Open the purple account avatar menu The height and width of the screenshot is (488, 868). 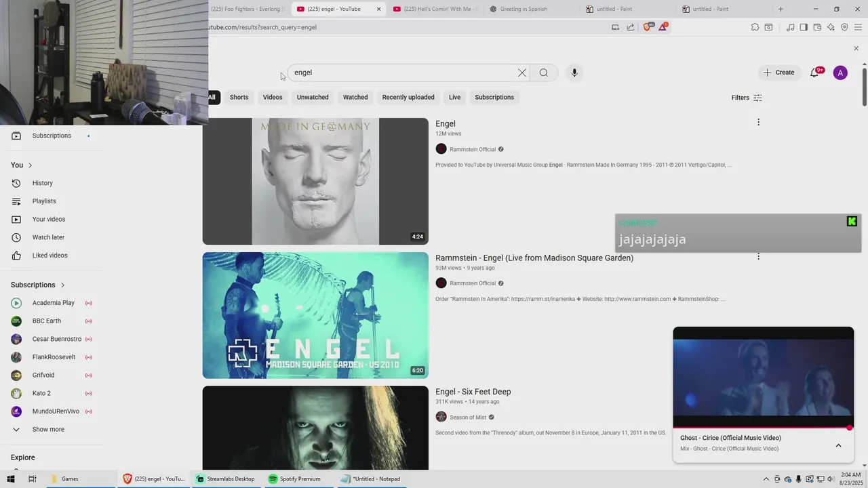[840, 73]
